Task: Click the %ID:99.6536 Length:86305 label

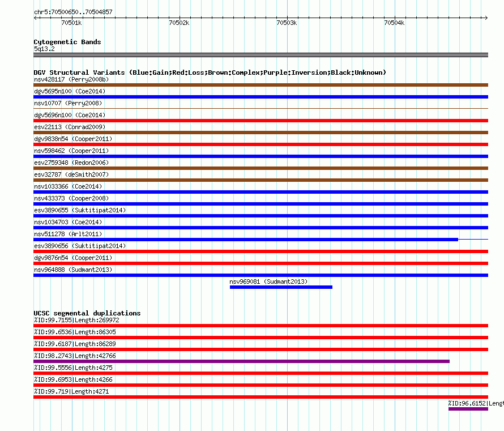Action: pyautogui.click(x=75, y=332)
